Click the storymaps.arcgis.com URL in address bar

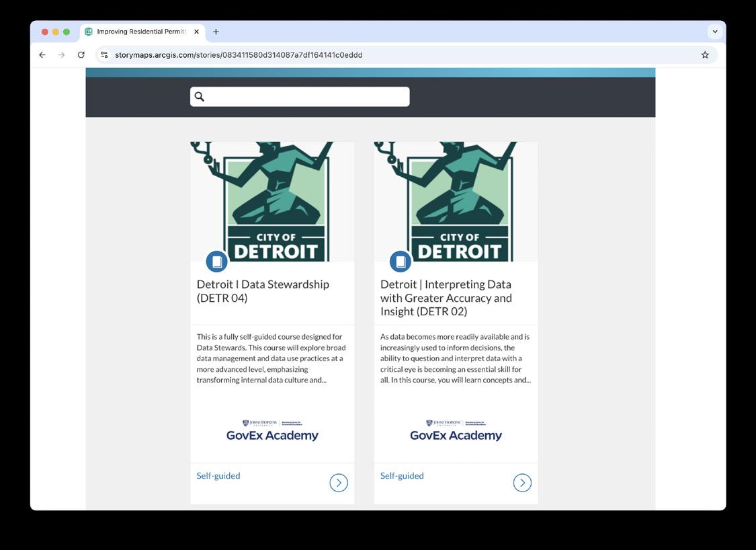tap(239, 55)
